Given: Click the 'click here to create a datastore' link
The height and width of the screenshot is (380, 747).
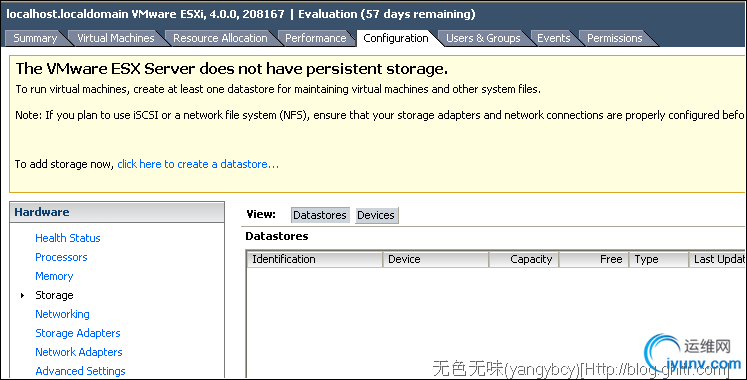Looking at the screenshot, I should tap(198, 164).
